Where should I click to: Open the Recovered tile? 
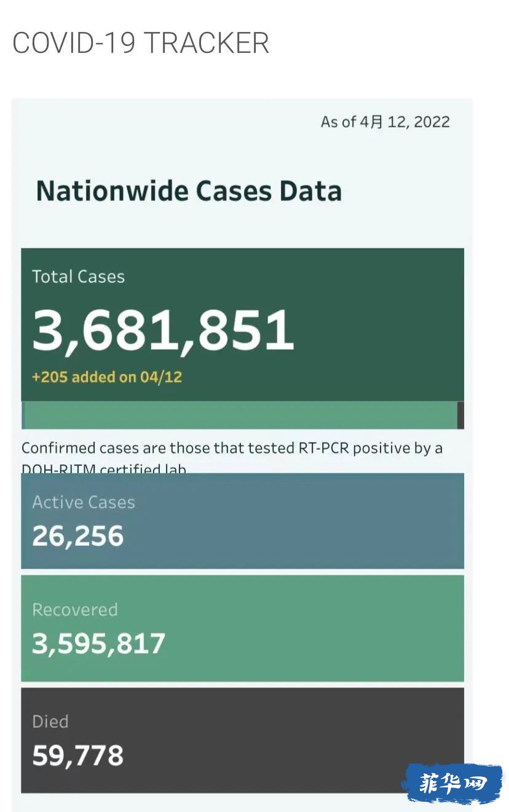pyautogui.click(x=243, y=628)
